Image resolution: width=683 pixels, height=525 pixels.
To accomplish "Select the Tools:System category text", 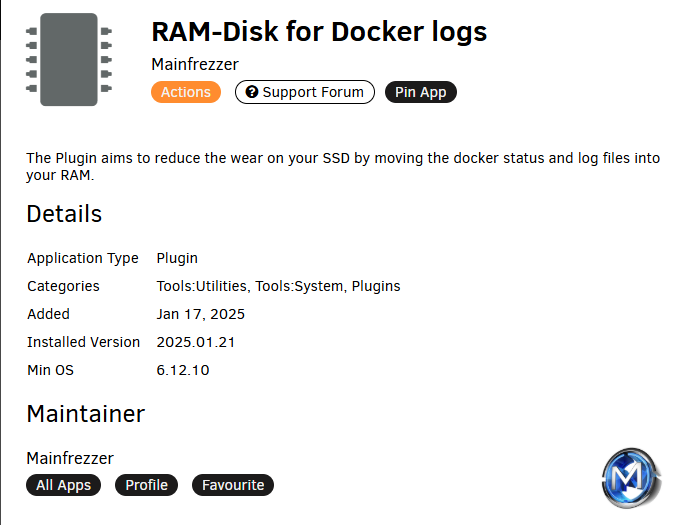I will [x=299, y=286].
